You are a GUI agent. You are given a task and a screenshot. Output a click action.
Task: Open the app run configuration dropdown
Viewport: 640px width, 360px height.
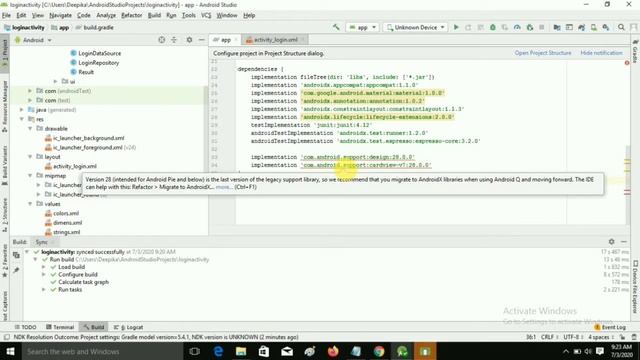[362, 27]
